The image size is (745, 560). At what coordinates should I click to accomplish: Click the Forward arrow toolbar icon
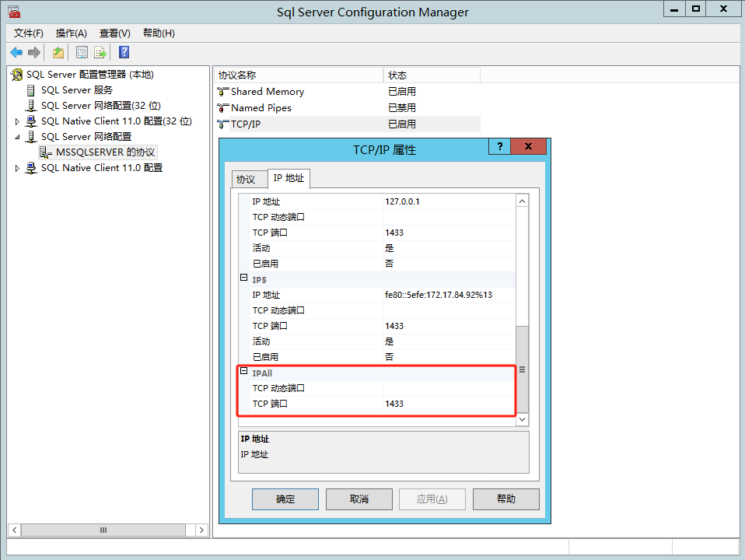tap(33, 52)
